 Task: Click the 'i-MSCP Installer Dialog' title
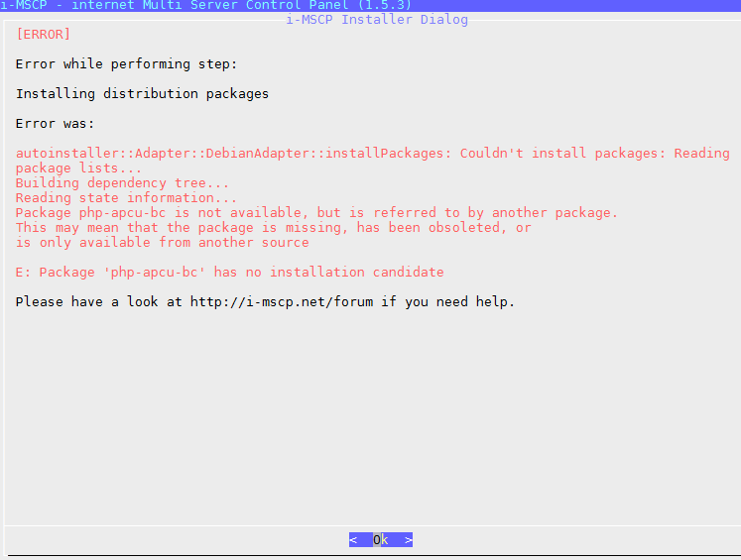377,20
